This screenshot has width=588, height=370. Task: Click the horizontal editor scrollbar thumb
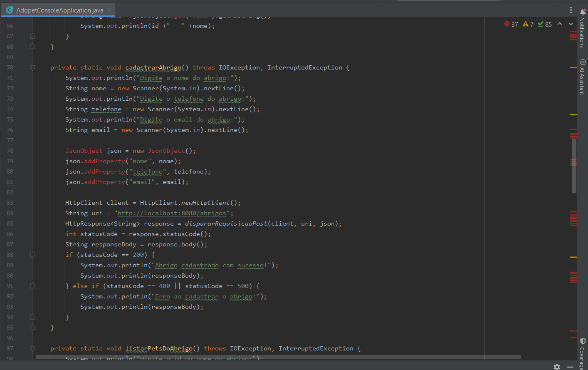pos(278,357)
